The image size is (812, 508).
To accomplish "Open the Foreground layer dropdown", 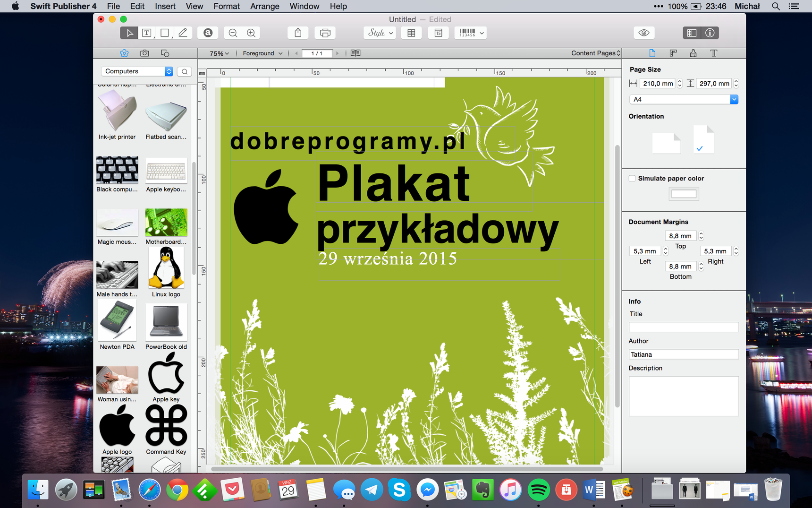I will (x=262, y=53).
